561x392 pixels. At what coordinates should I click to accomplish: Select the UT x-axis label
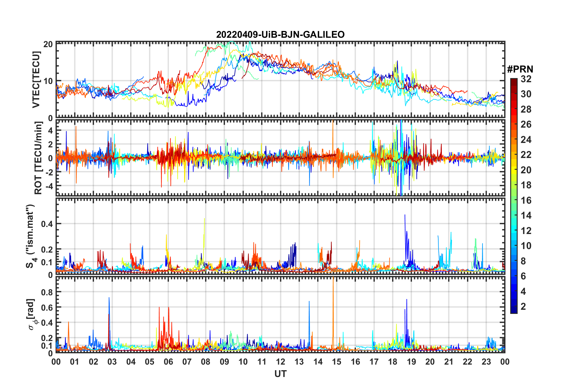280,374
